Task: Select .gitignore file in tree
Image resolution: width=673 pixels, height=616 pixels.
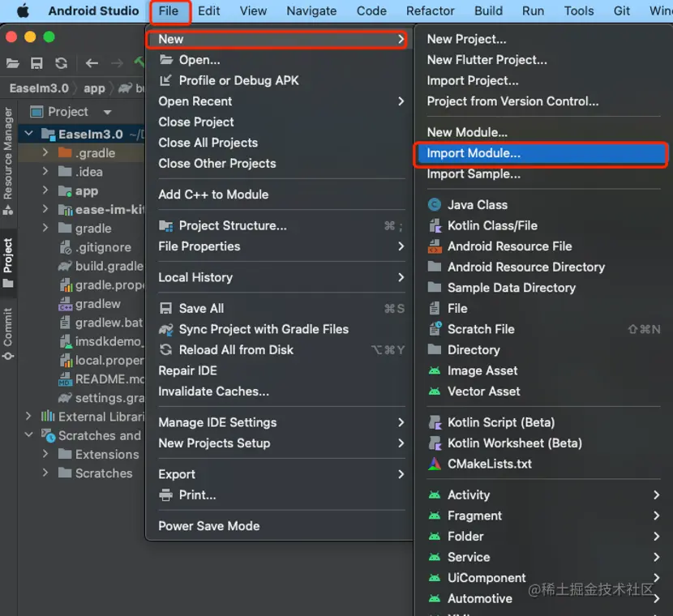Action: tap(96, 247)
